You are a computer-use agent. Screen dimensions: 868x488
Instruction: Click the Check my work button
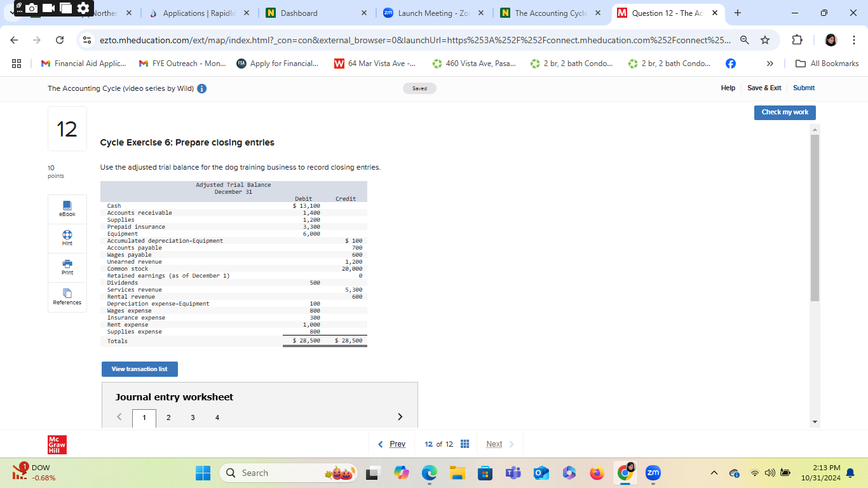pos(785,112)
